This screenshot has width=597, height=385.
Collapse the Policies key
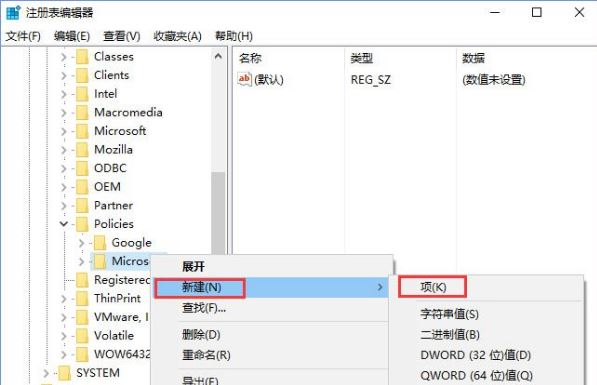(64, 224)
